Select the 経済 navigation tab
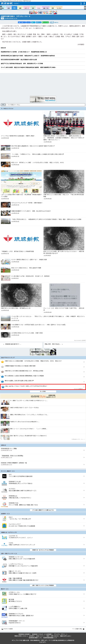Image resolution: width=86 pixels, height=644 pixels. click(9, 8)
